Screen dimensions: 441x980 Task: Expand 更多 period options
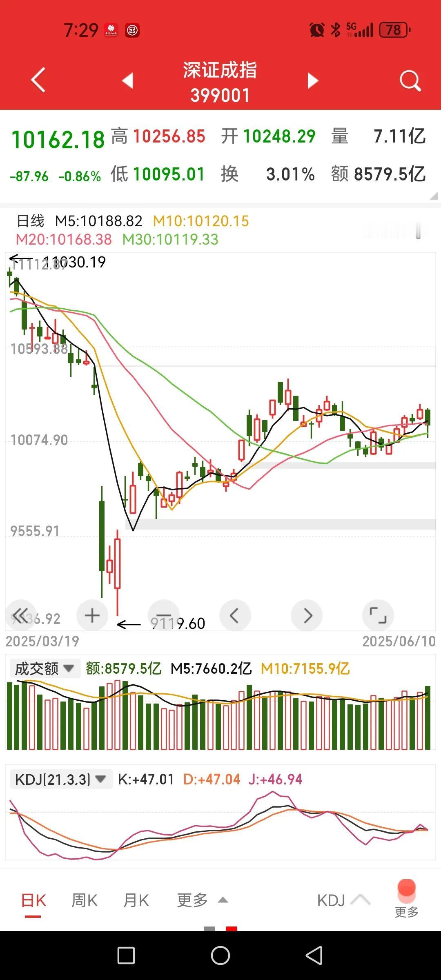tap(202, 900)
